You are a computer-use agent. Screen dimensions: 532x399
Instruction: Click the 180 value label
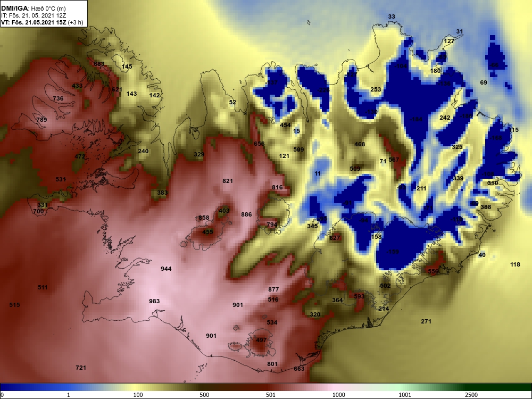pos(435,71)
